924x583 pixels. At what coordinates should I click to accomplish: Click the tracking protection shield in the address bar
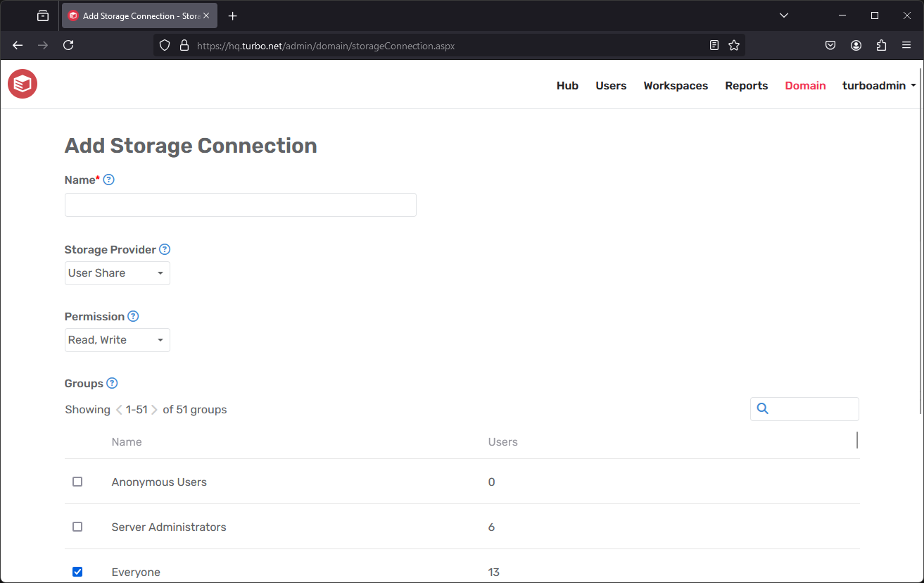coord(164,44)
